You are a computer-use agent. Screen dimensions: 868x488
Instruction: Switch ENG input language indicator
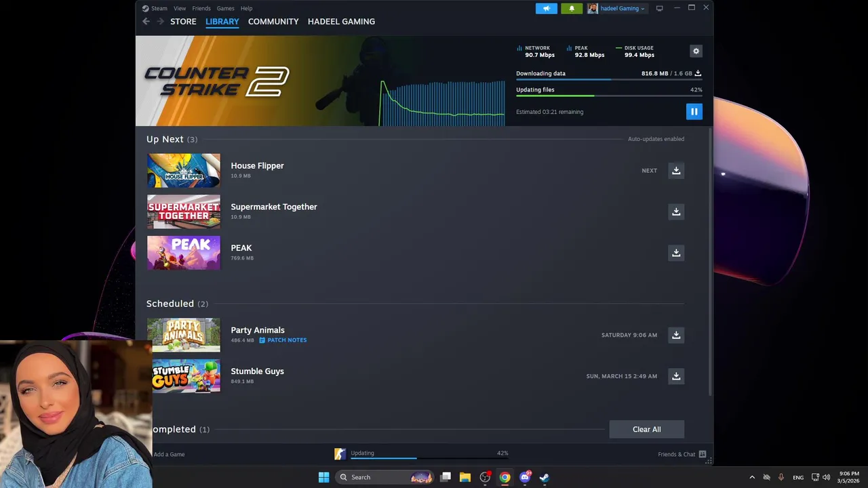798,477
